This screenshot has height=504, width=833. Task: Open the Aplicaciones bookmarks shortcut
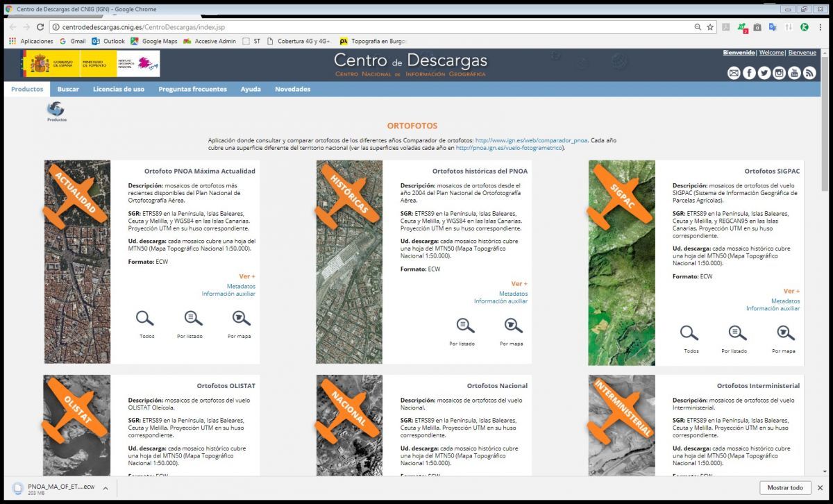(31, 41)
